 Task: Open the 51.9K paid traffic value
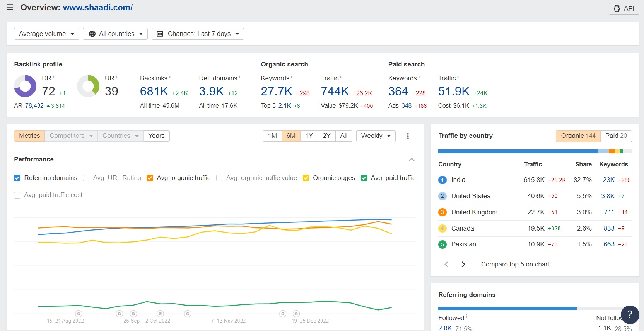pos(454,91)
